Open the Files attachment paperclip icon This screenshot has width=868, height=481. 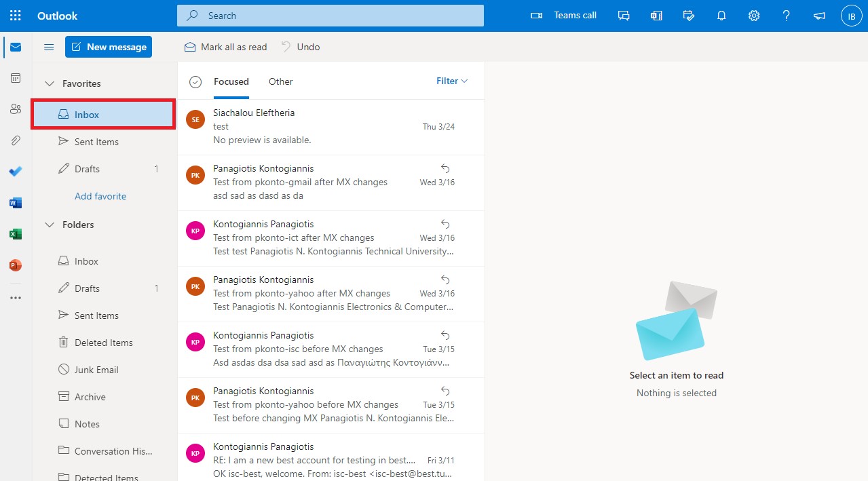click(x=16, y=140)
